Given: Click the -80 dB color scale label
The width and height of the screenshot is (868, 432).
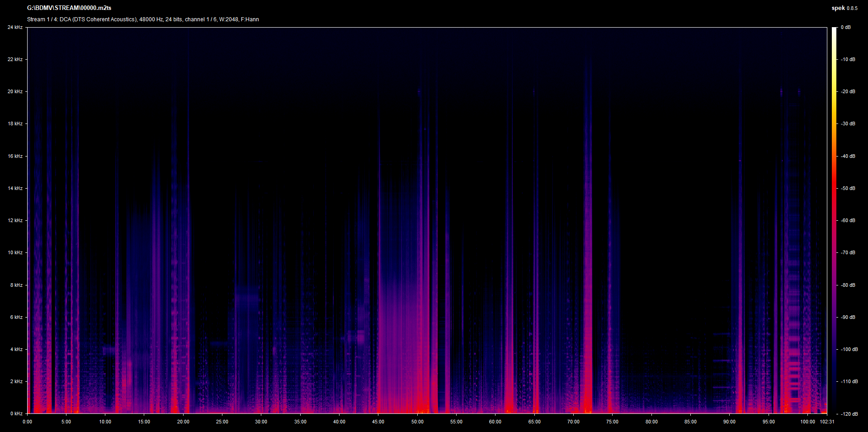Looking at the screenshot, I should coord(848,285).
